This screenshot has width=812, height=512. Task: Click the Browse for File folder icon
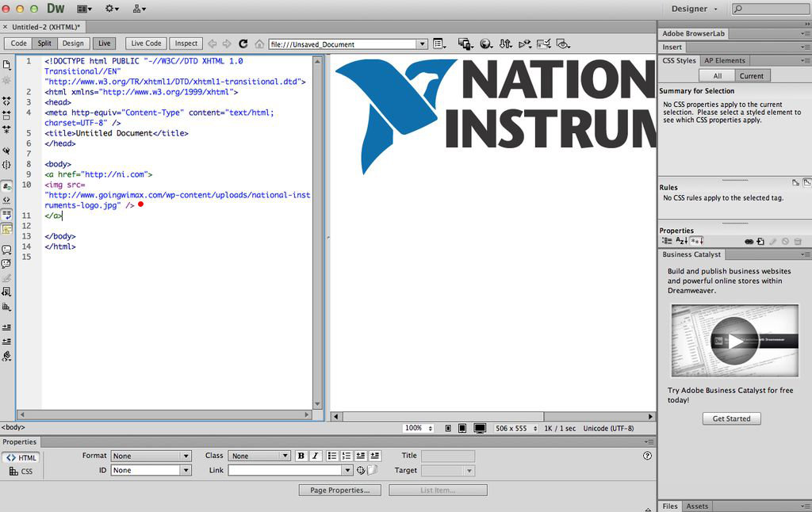pos(373,470)
